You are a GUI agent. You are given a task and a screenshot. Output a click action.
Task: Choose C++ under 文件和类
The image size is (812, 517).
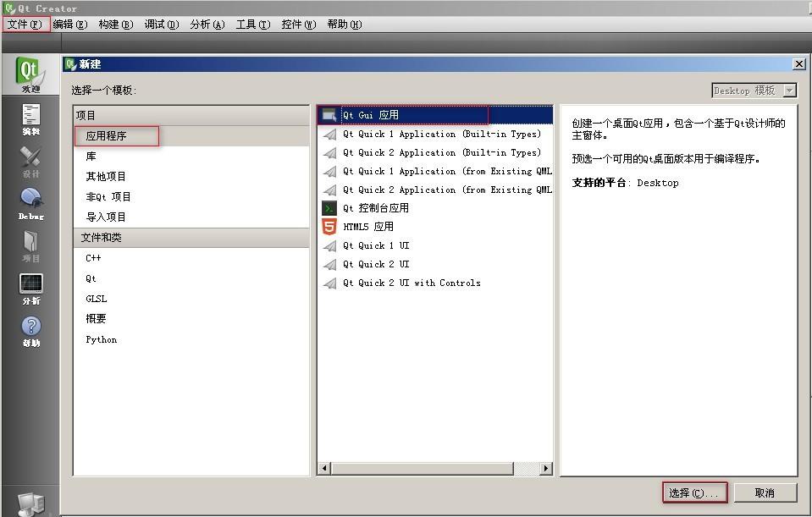[96, 257]
